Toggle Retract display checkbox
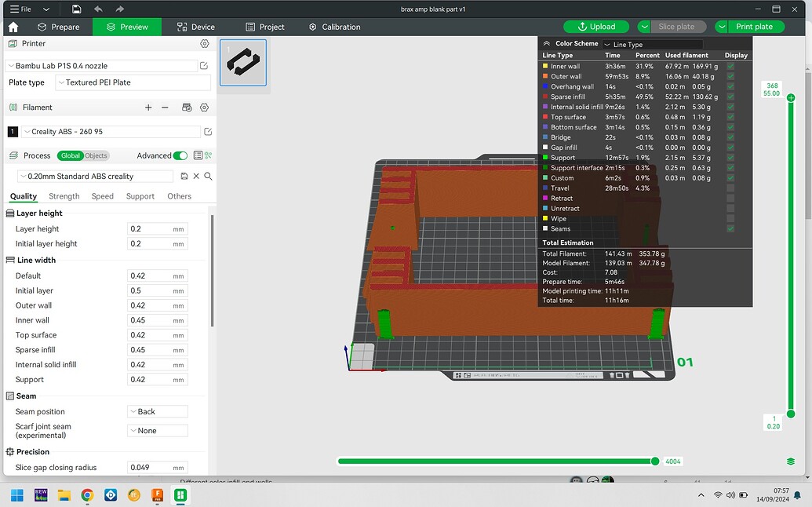This screenshot has width=812, height=507. (x=730, y=199)
